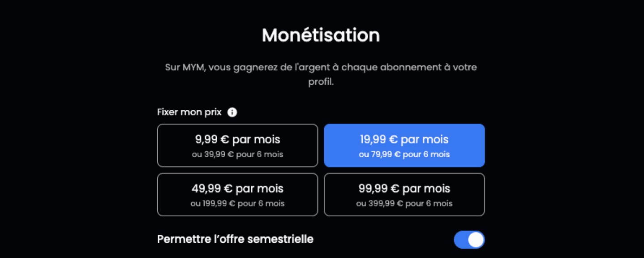Screen dimensions: 644x258
Task: Click the Permettre l'offre semestrielle label
Action: (x=235, y=239)
